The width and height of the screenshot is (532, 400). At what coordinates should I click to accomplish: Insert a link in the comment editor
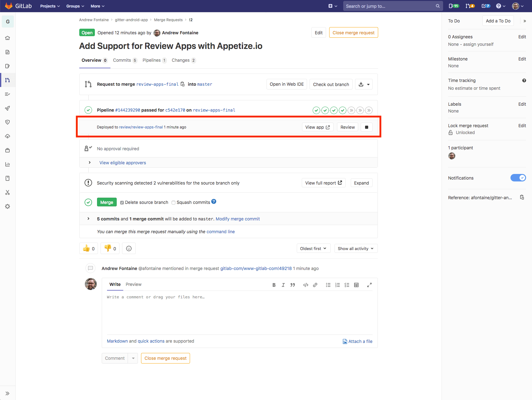coord(315,285)
